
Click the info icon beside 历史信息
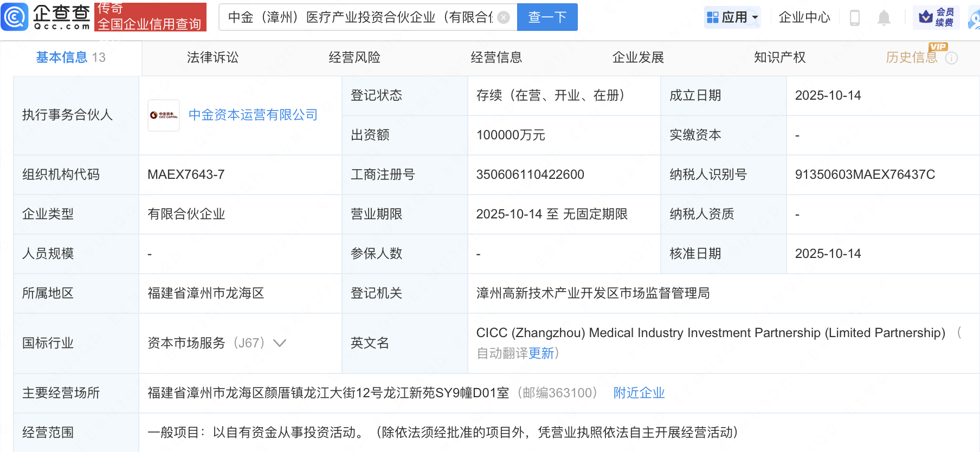(x=952, y=58)
